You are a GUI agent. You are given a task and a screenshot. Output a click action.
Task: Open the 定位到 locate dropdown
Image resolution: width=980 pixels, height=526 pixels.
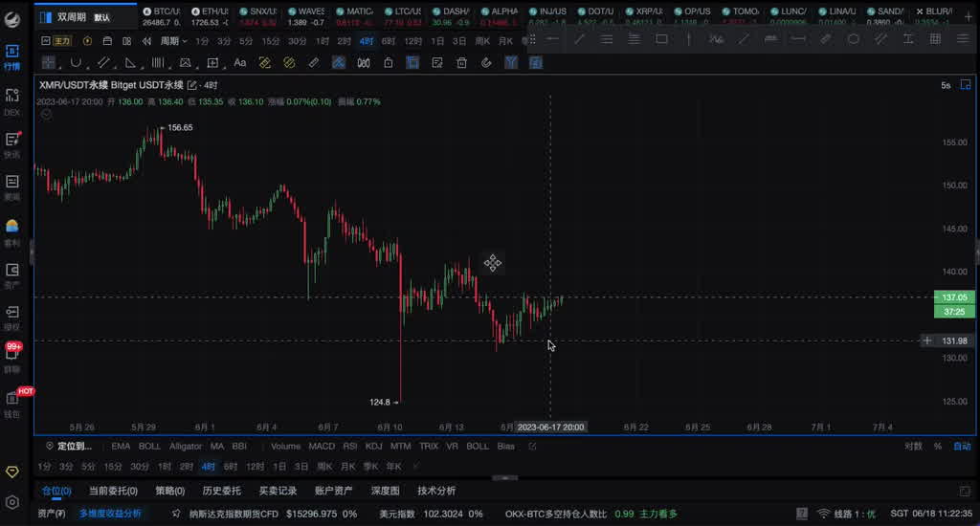tap(74, 446)
